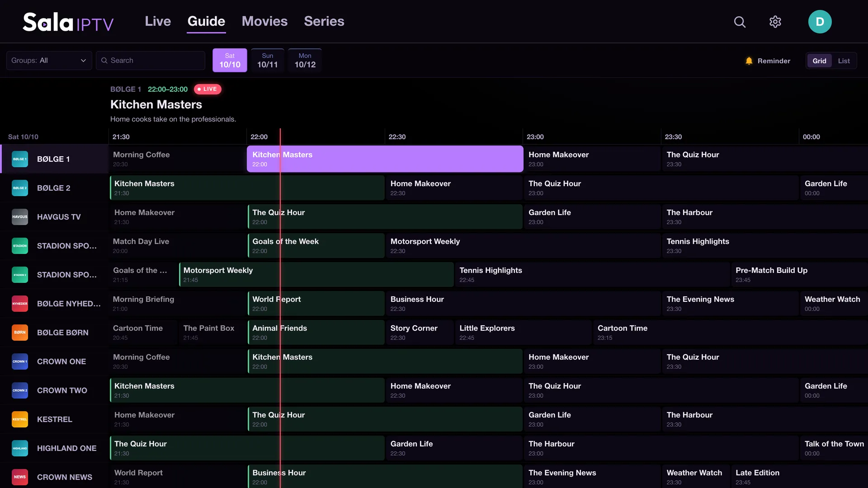Select the Sun 10/11 date
This screenshot has height=488, width=868.
268,60
